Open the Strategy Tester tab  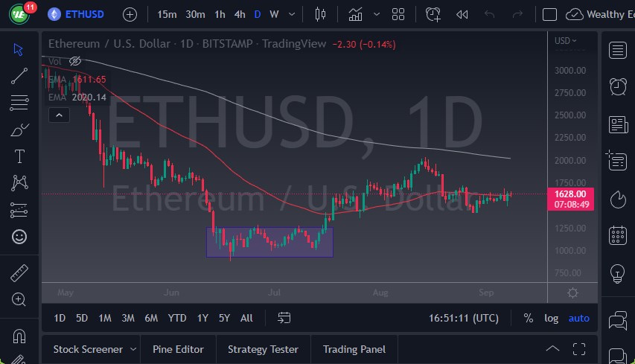click(264, 349)
